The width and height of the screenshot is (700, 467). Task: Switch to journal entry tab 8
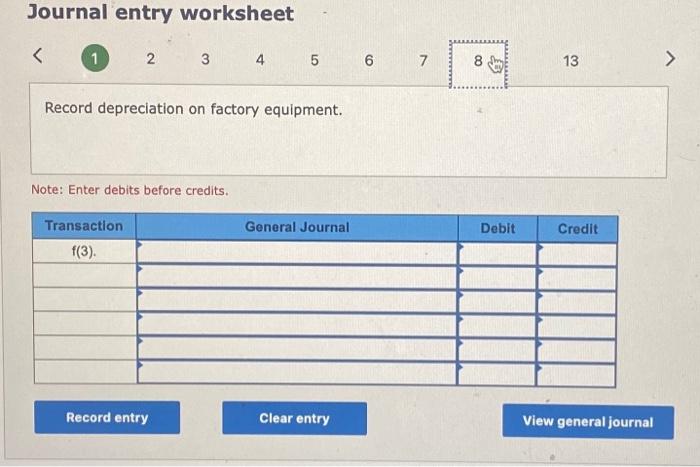pos(478,64)
